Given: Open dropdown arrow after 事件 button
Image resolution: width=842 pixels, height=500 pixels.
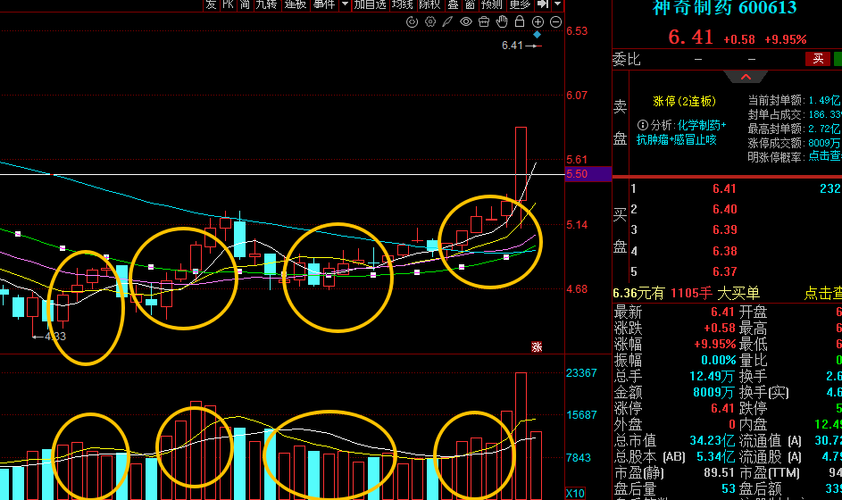Looking at the screenshot, I should click(x=344, y=4).
